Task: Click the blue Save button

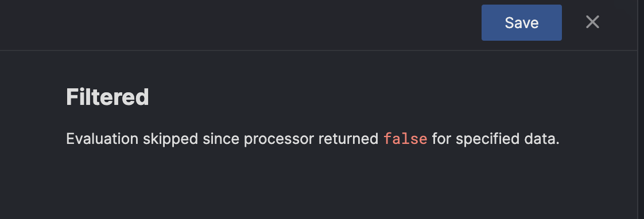Action: (521, 22)
